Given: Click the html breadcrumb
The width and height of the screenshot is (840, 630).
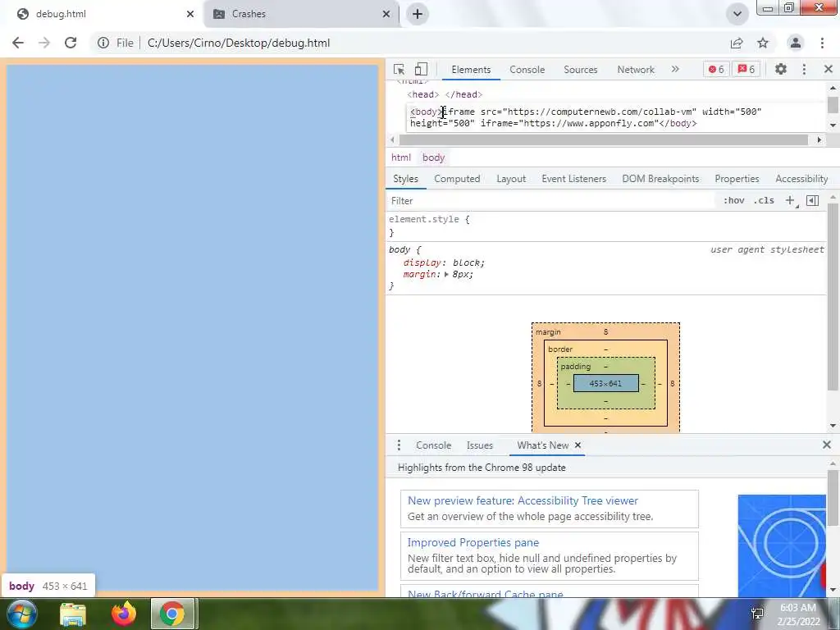Looking at the screenshot, I should pyautogui.click(x=400, y=157).
